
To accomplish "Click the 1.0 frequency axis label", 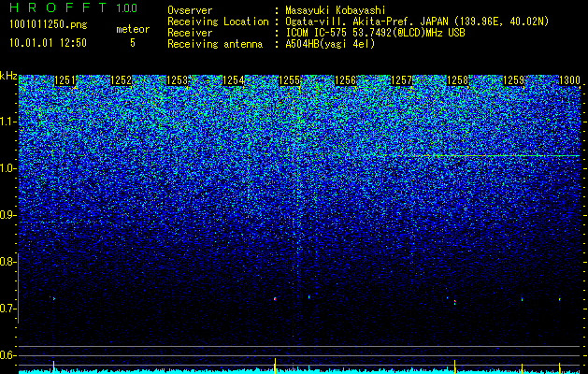I will [x=7, y=168].
